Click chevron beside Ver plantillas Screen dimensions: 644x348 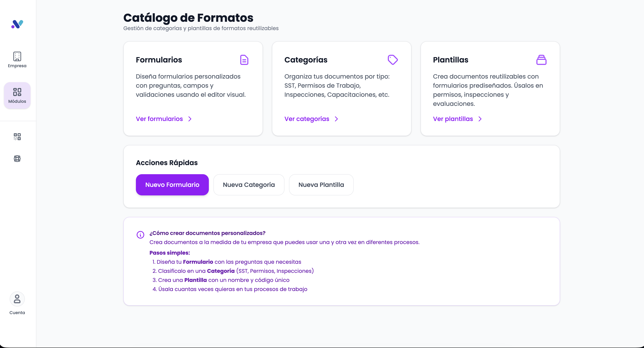[x=480, y=119]
